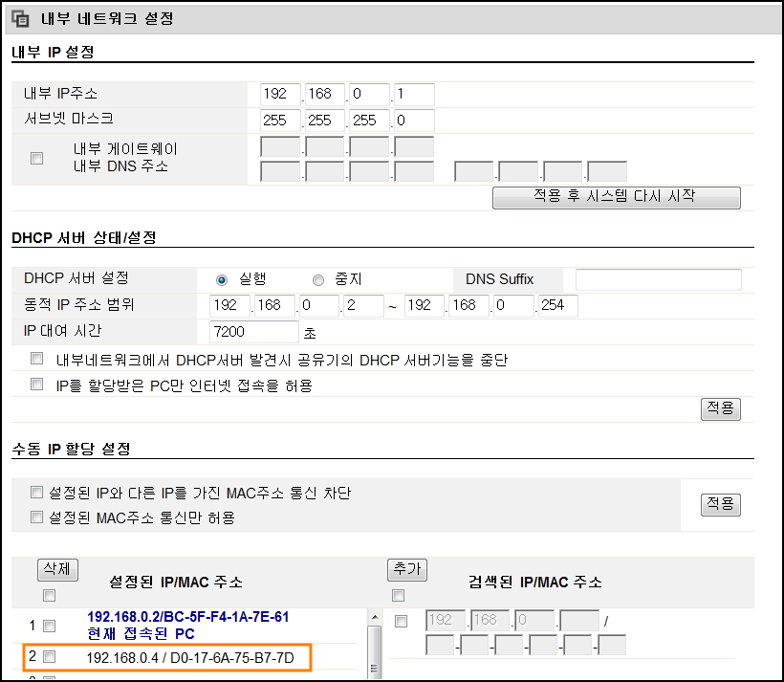
Task: Click first octet of 서브넷 마스크
Action: pos(280,121)
